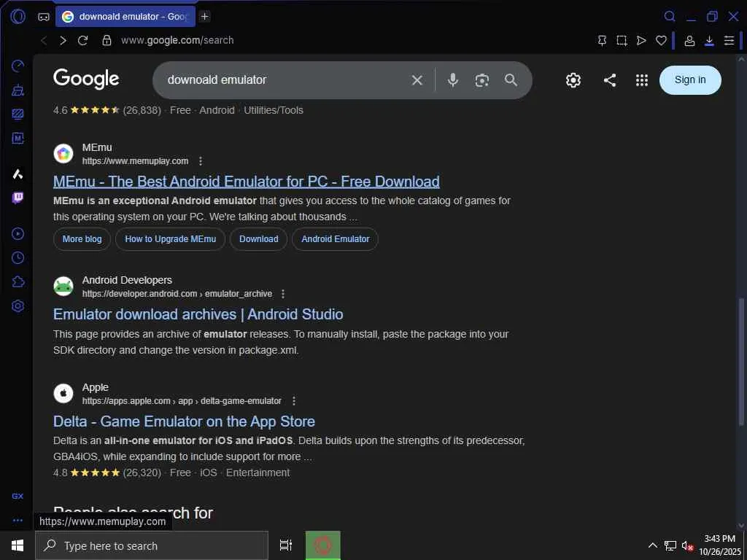Open the Opera GX menu logo

[18, 17]
